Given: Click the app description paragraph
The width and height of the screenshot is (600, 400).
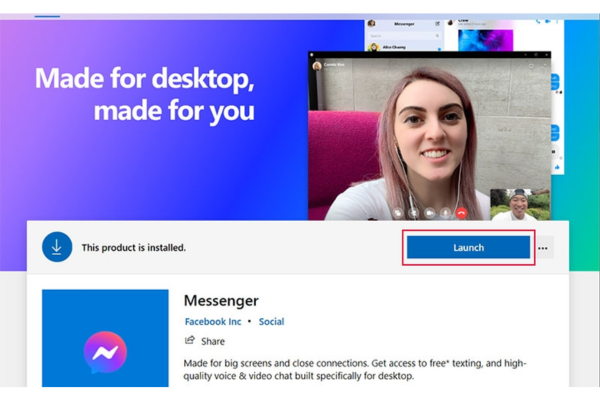Looking at the screenshot, I should tap(355, 369).
